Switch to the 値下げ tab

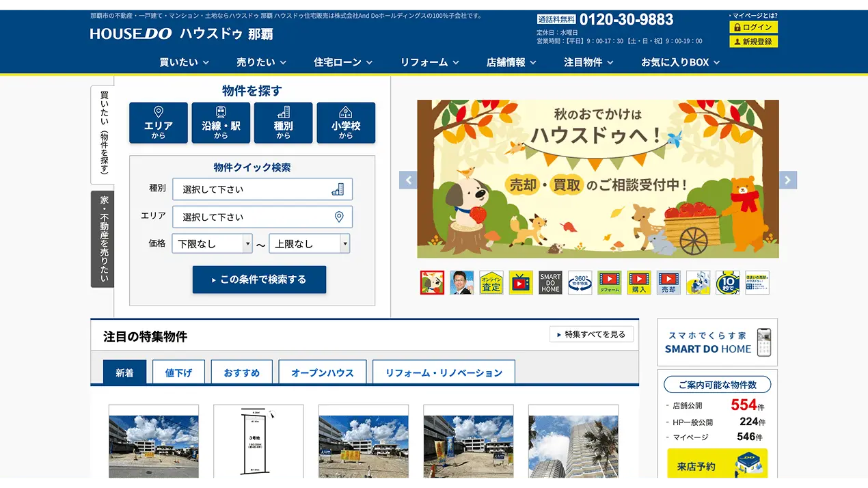point(178,372)
